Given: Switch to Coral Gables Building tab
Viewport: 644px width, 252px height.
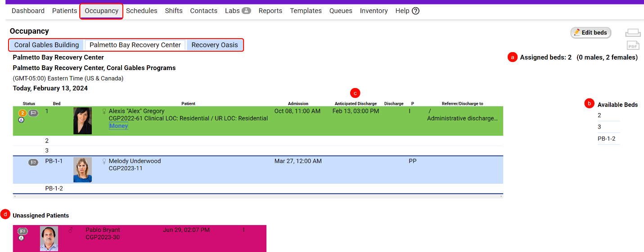Looking at the screenshot, I should coord(47,45).
